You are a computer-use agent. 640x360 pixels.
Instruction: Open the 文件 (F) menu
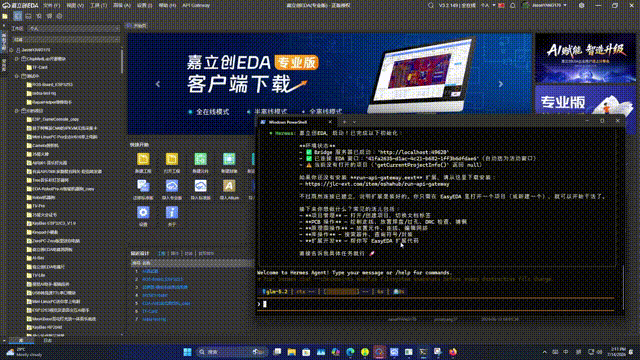(51, 5)
